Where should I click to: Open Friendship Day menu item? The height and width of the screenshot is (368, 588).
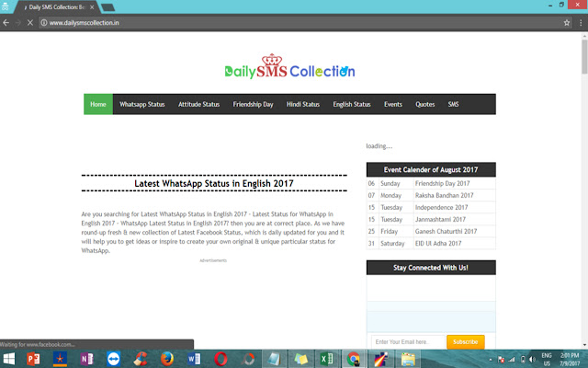254,104
